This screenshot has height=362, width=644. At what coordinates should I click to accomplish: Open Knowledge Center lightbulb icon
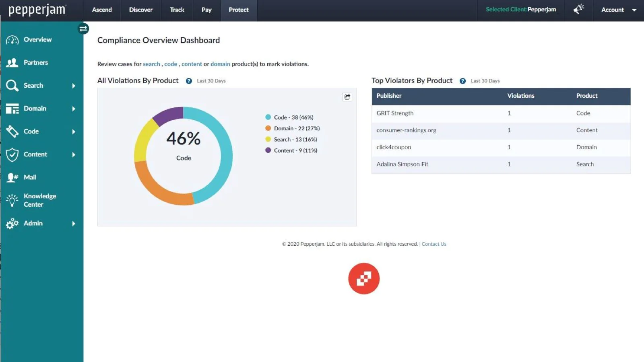(x=12, y=200)
